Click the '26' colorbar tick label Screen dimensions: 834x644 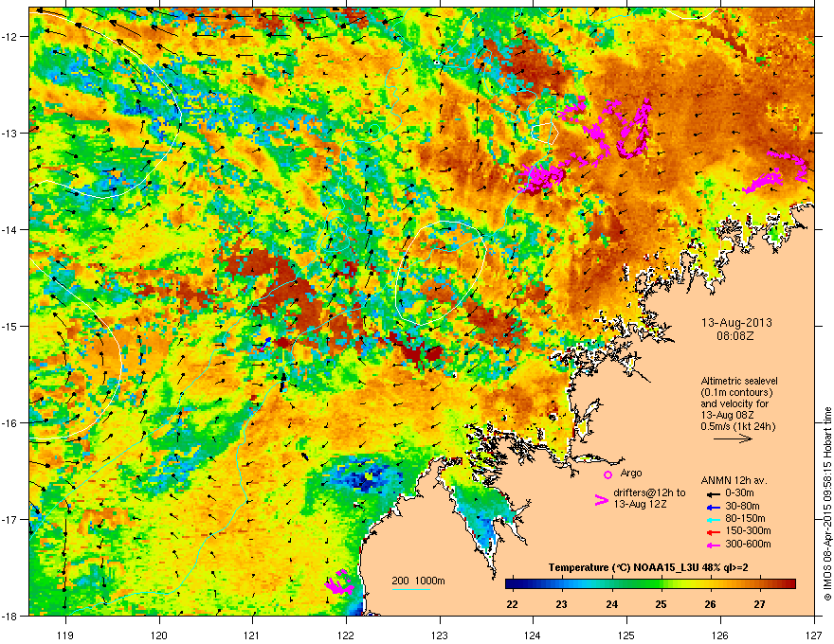click(x=710, y=604)
